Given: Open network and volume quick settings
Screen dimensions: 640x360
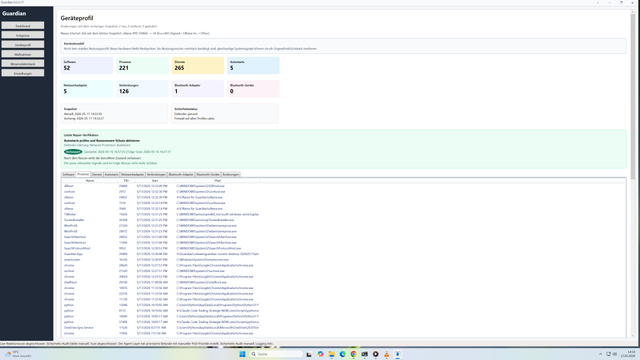Looking at the screenshot, I should 611,354.
